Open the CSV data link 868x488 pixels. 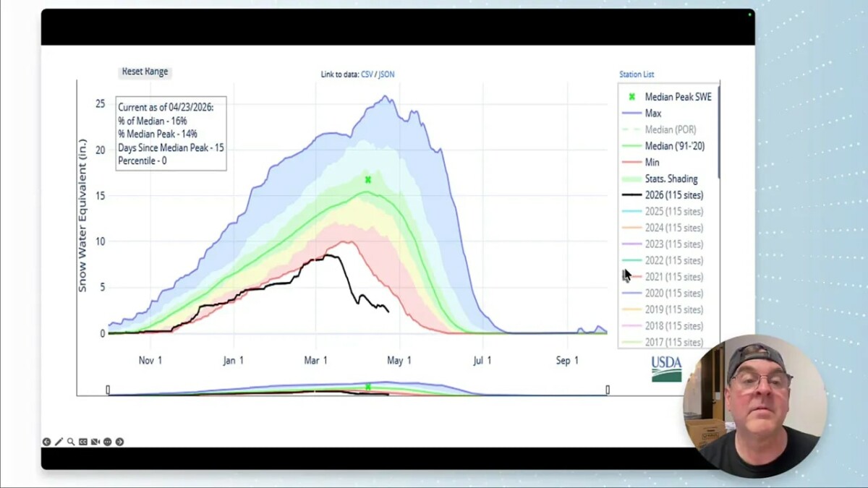tap(367, 74)
